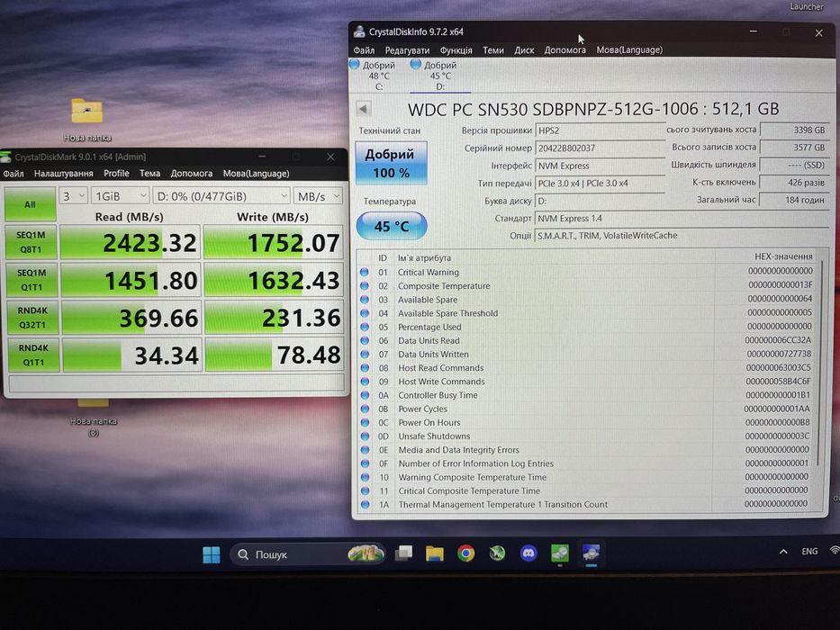Viewport: 840px width, 630px height.
Task: Open the green-dragon app in the taskbar
Action: tap(498, 553)
